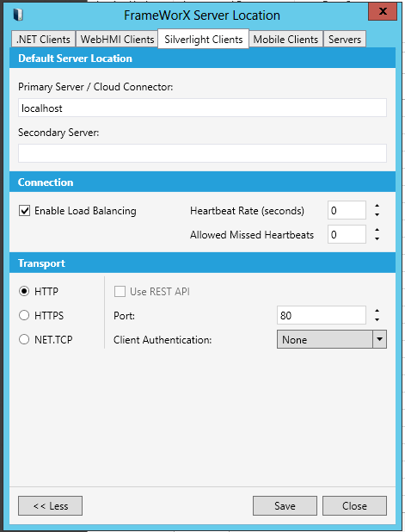Choose the HTTP transport radio button
Screen dimensions: 405x532
tap(24, 291)
